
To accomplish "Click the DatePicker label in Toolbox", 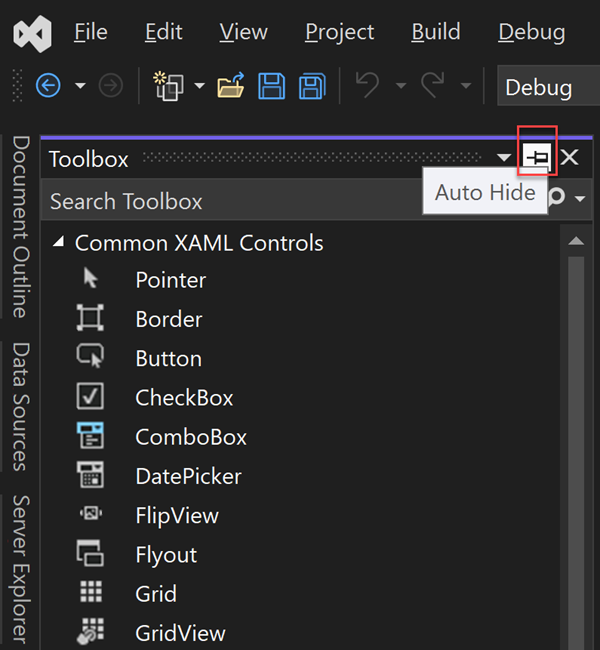I will click(x=189, y=477).
